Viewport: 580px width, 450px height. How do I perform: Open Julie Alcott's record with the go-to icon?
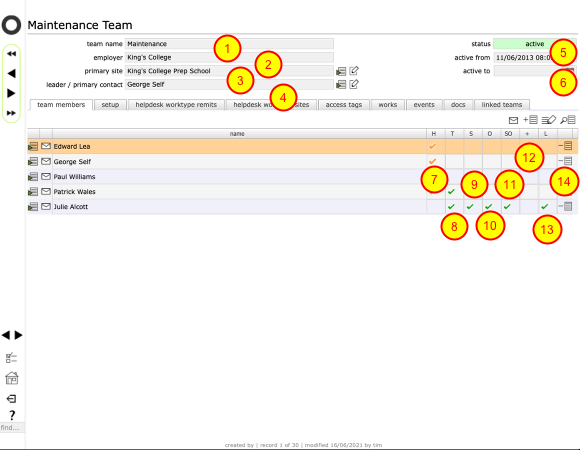click(x=33, y=207)
